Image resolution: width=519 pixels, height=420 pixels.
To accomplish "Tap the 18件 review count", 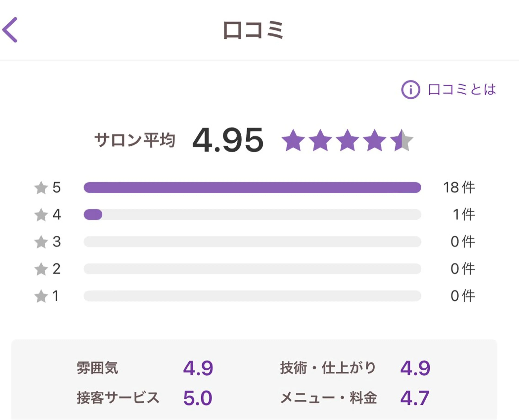I will (459, 188).
